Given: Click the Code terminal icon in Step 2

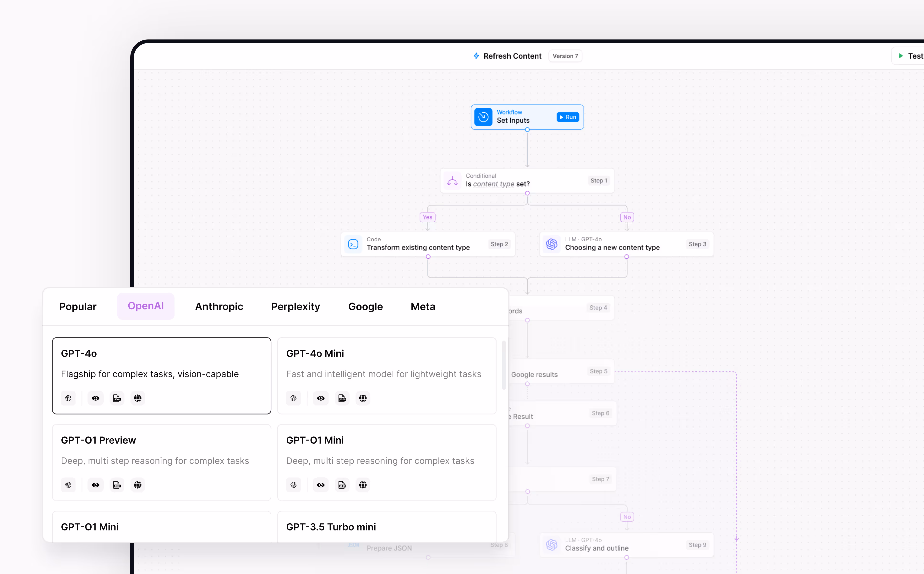Looking at the screenshot, I should click(353, 244).
